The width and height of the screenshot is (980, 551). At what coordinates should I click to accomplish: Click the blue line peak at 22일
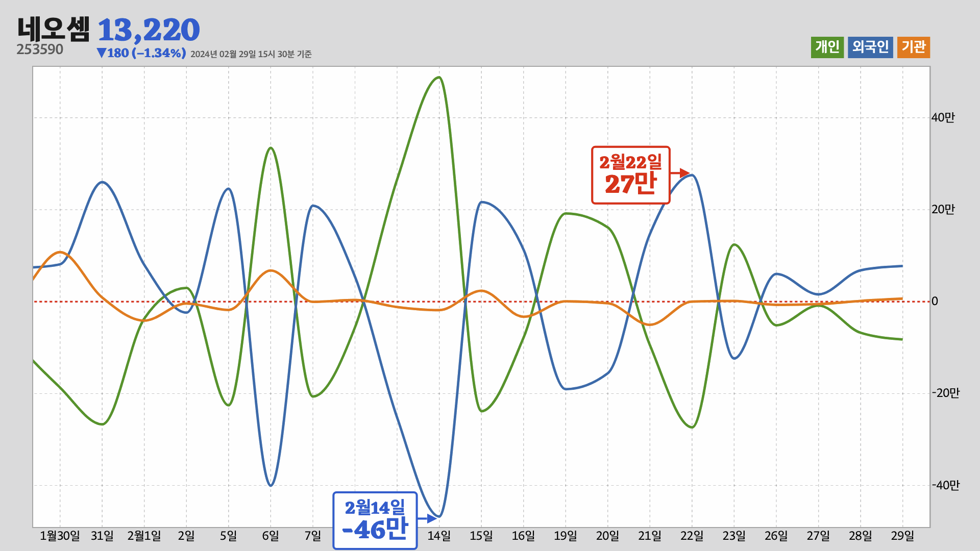pyautogui.click(x=692, y=176)
